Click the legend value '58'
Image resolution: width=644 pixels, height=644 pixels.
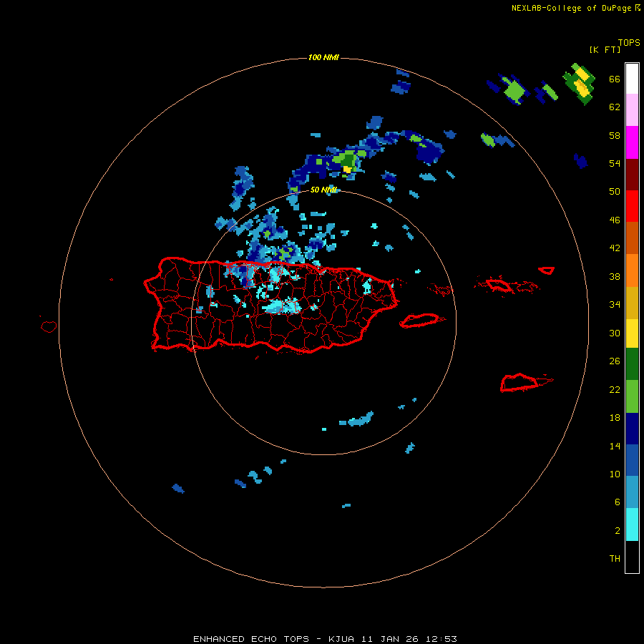(x=615, y=135)
